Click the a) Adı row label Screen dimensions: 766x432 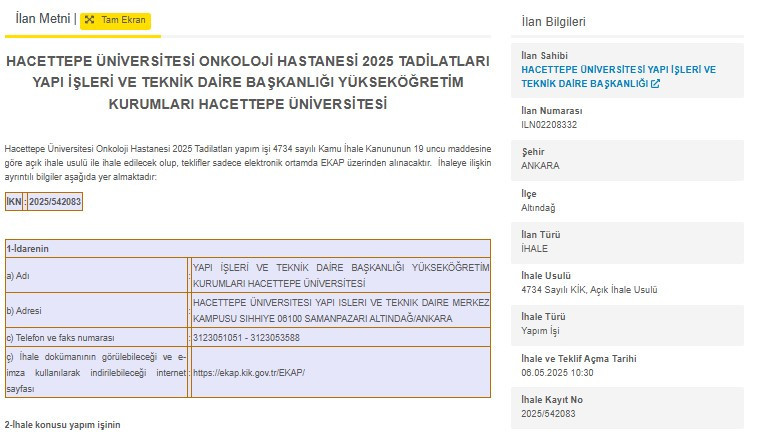(18, 276)
